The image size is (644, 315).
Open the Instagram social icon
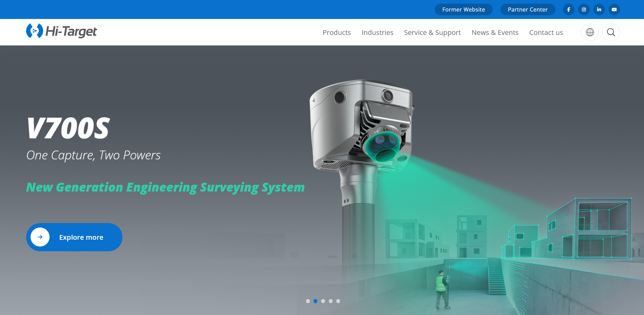584,9
